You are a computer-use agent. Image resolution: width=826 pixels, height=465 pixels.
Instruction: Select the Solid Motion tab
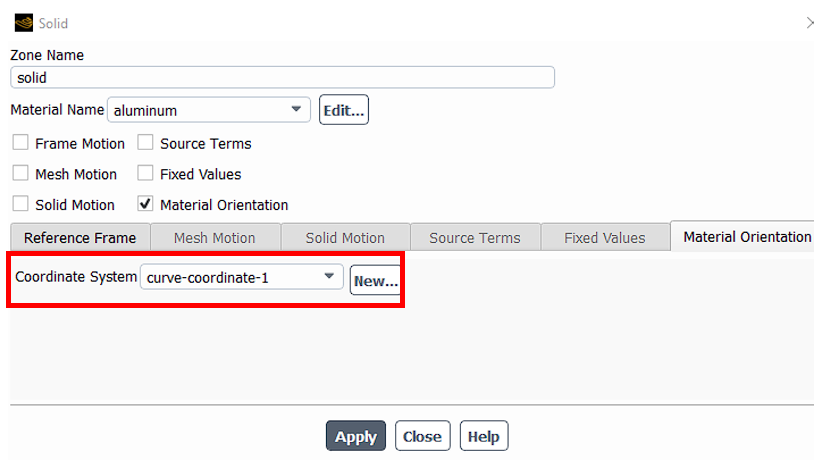(x=345, y=238)
